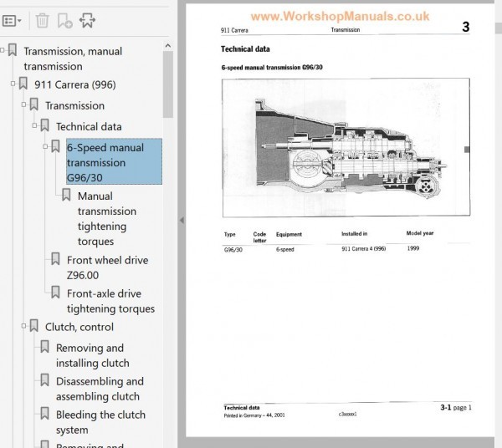Click the '3-1 page 1' footer text
Viewport: 502px width, 448px height.
pyautogui.click(x=456, y=407)
